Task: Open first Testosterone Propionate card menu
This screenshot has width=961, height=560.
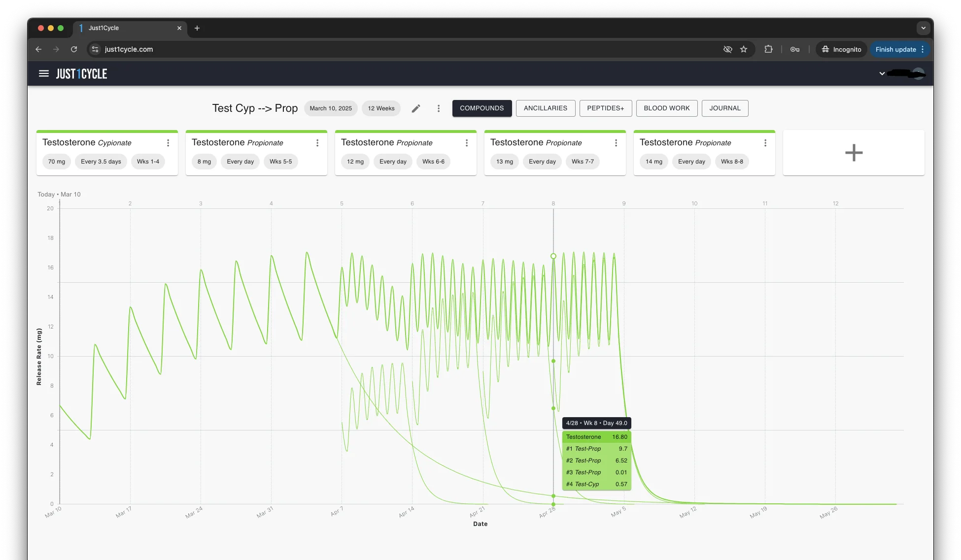Action: pos(318,143)
